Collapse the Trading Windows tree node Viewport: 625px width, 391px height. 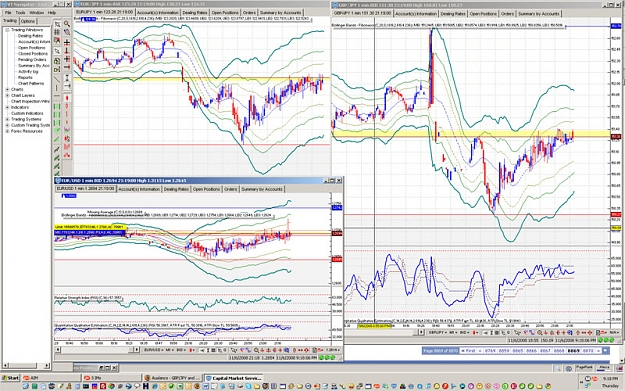click(7, 30)
